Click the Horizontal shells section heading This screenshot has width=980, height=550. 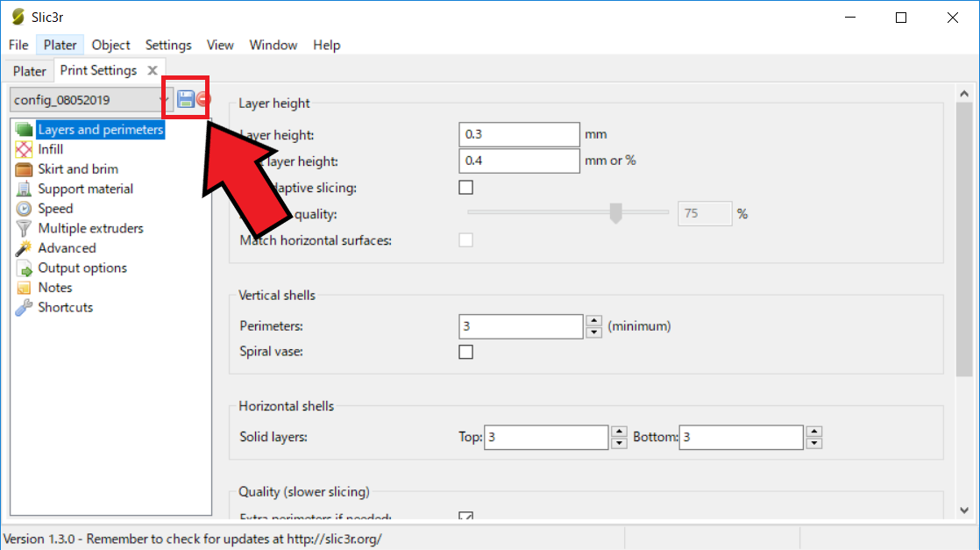287,406
